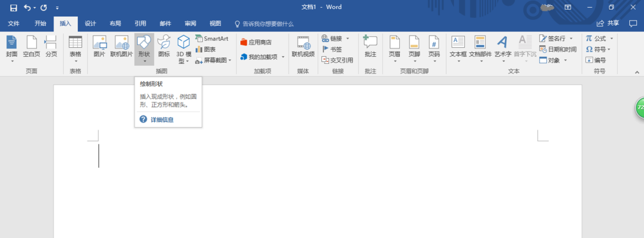Insert 联机图片 online pictures
The height and width of the screenshot is (238, 644).
[x=122, y=46]
